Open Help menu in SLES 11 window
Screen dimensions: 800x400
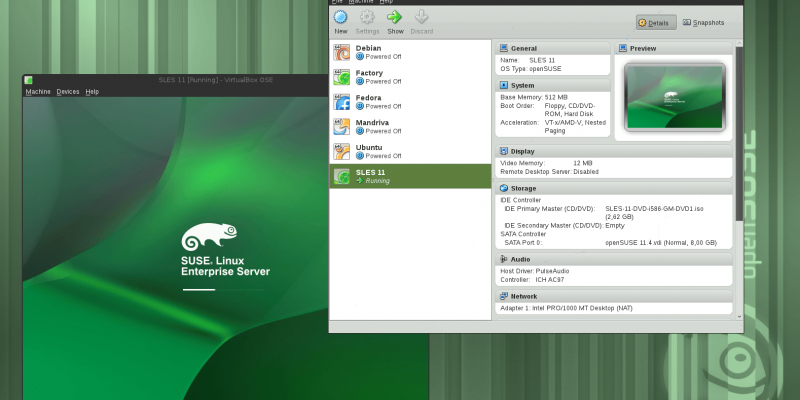click(x=92, y=92)
